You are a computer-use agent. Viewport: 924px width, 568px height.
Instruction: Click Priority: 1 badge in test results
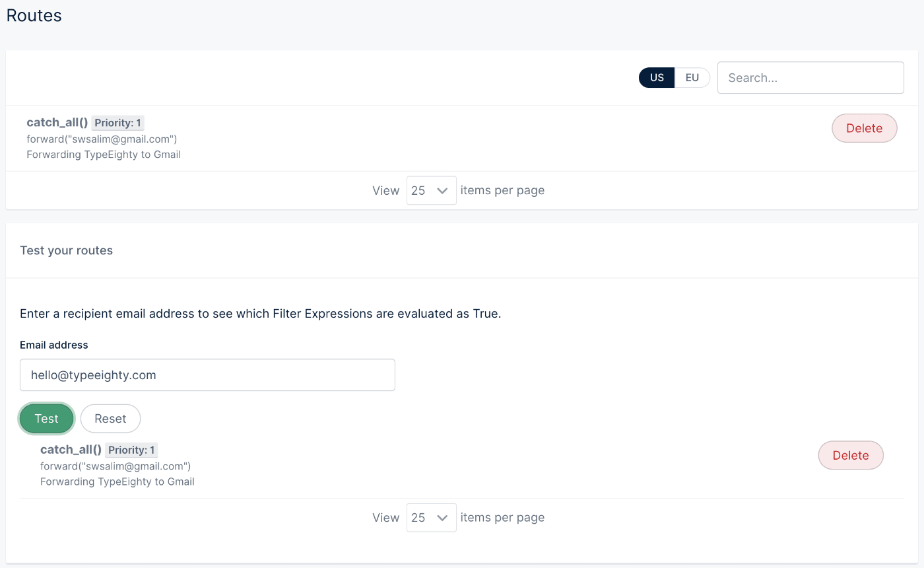[x=131, y=450]
